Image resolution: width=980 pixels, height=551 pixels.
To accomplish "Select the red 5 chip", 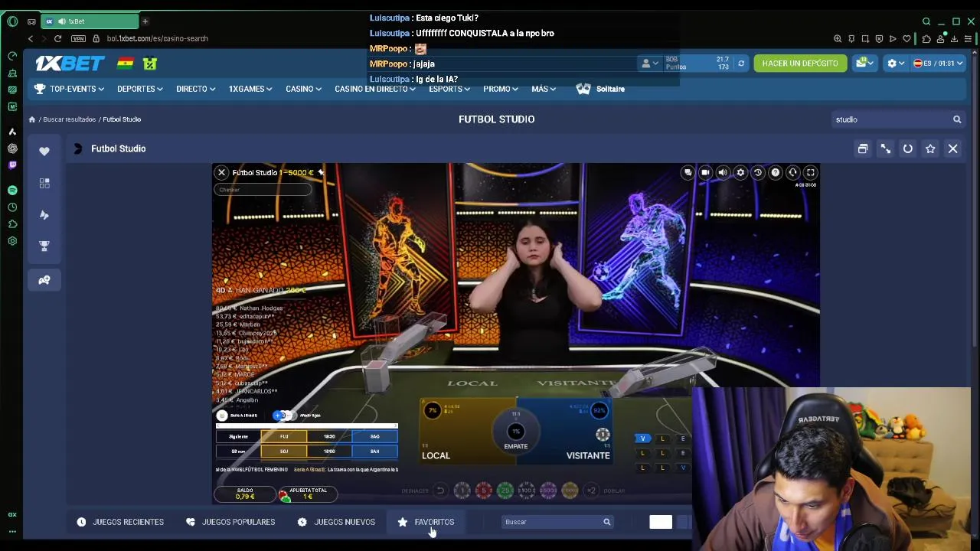I will pyautogui.click(x=483, y=491).
